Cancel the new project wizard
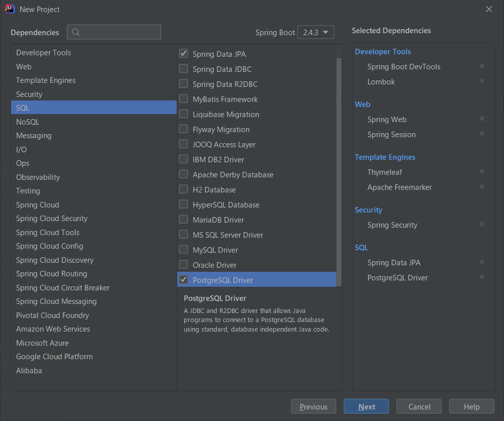Screen dimensions: 504x421 [419, 406]
